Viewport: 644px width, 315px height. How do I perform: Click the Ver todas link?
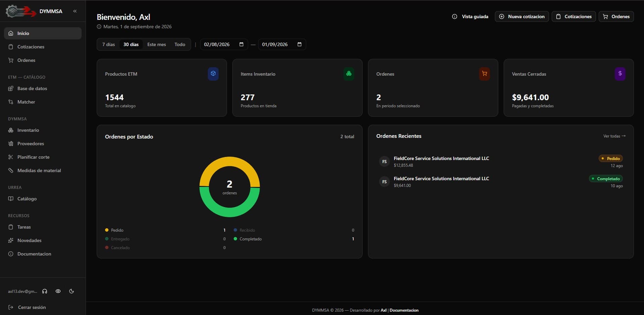[x=614, y=136]
